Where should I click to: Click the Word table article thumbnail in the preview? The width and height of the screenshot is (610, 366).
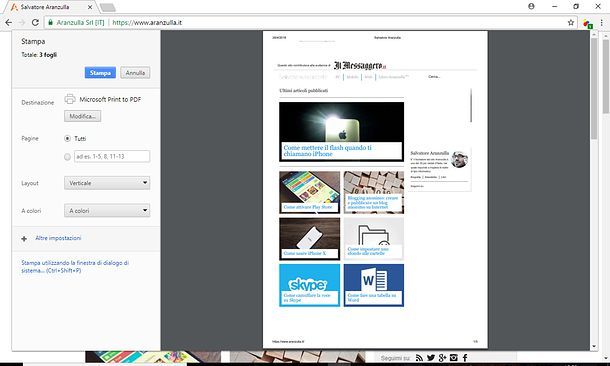pos(373,285)
